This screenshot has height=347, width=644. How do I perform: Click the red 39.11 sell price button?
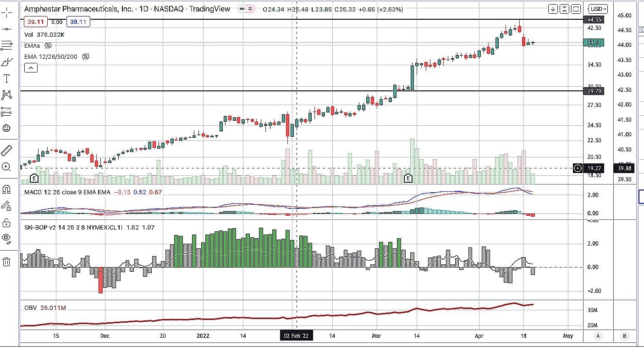click(36, 22)
